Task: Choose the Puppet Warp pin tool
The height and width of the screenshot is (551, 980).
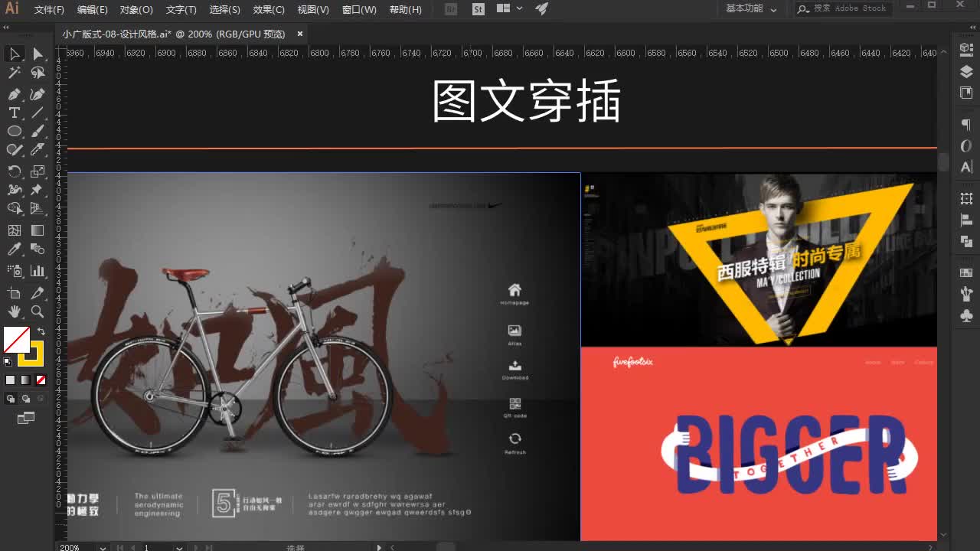Action: pos(38,189)
